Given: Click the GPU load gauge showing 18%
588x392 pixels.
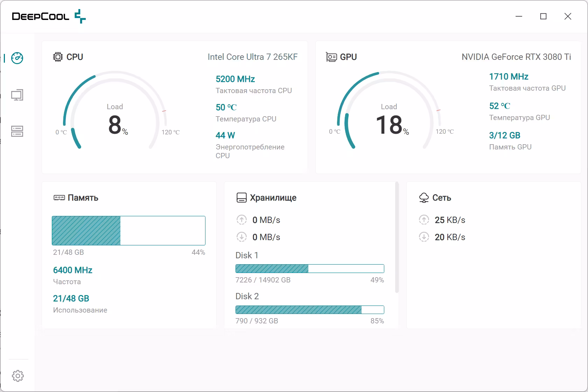Looking at the screenshot, I should 389,110.
